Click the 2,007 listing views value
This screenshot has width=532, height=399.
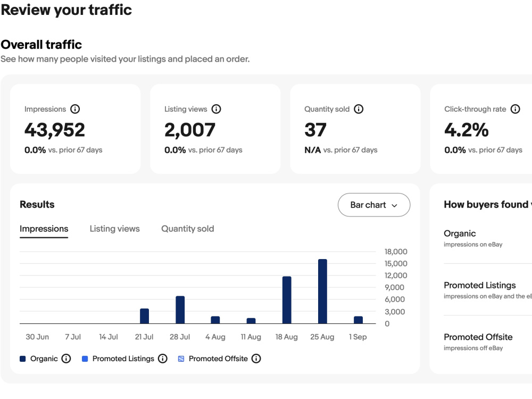tap(190, 130)
